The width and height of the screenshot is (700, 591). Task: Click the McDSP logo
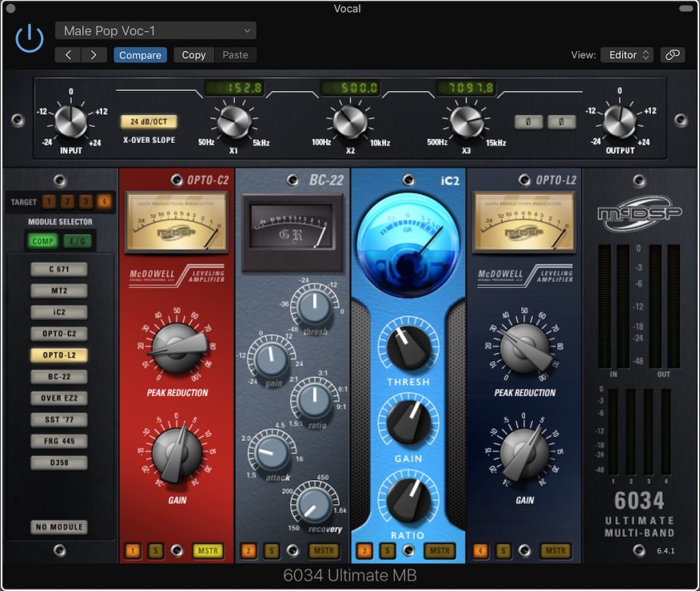640,214
